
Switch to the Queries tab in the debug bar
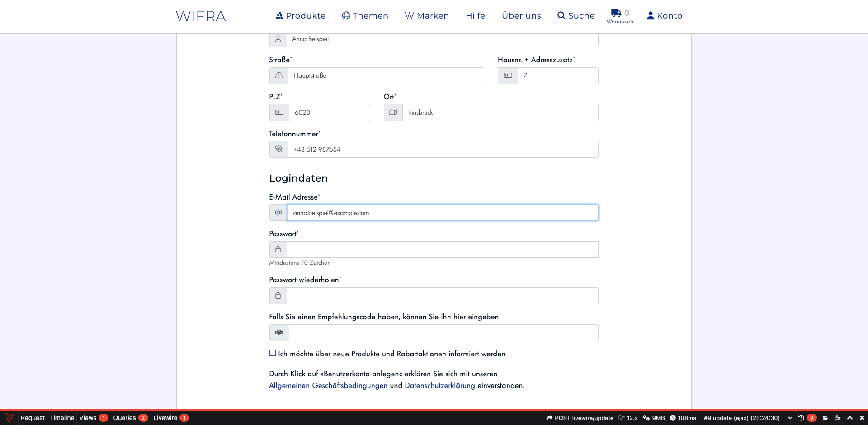pyautogui.click(x=125, y=418)
